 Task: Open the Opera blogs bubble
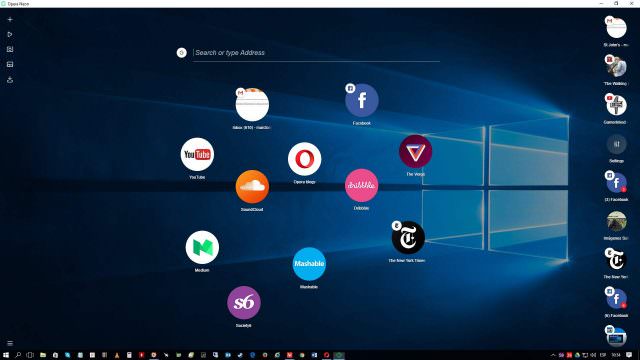304,159
